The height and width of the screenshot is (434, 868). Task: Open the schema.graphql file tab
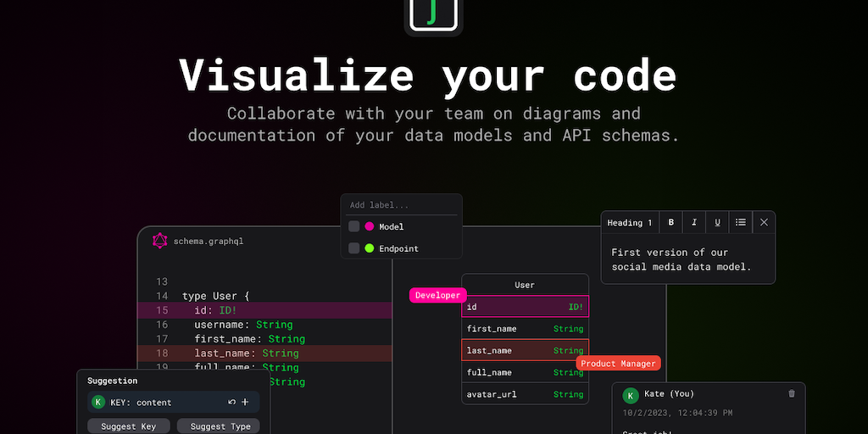point(208,241)
